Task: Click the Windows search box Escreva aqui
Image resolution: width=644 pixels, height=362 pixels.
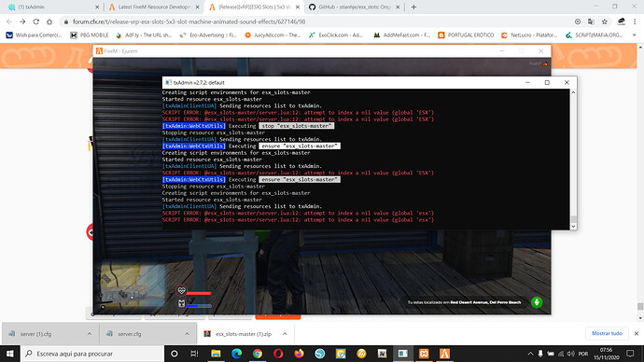Action: click(92, 354)
